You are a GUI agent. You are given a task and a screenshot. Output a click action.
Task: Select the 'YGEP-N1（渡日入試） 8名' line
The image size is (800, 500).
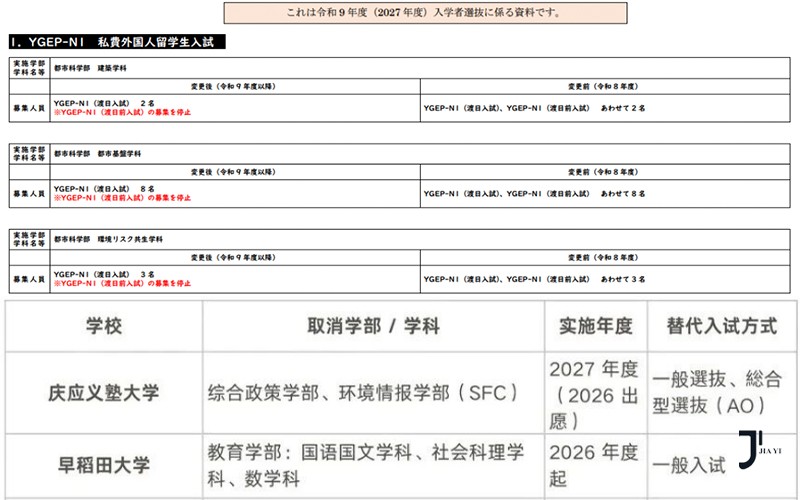pos(104,189)
